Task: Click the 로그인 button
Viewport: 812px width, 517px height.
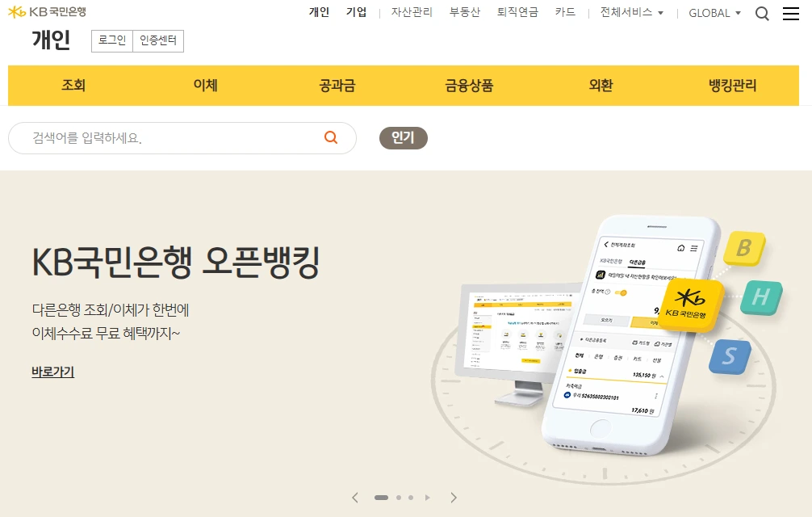Action: (112, 41)
